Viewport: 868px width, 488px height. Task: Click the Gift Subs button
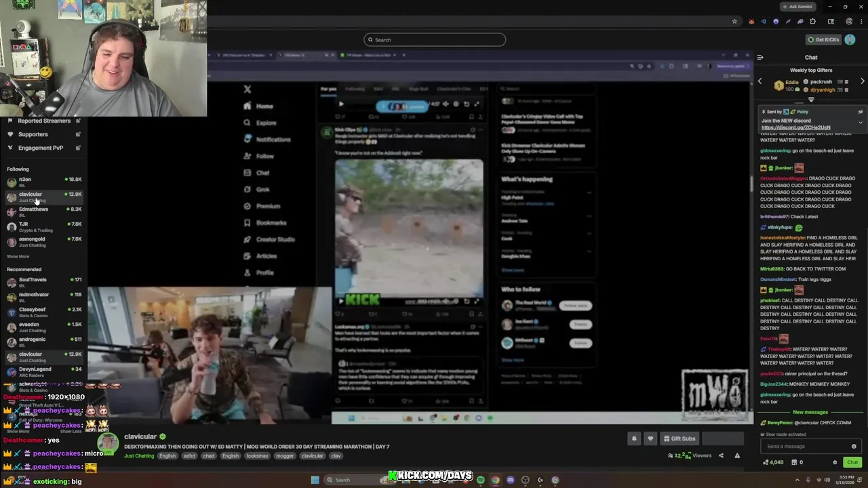click(x=679, y=439)
